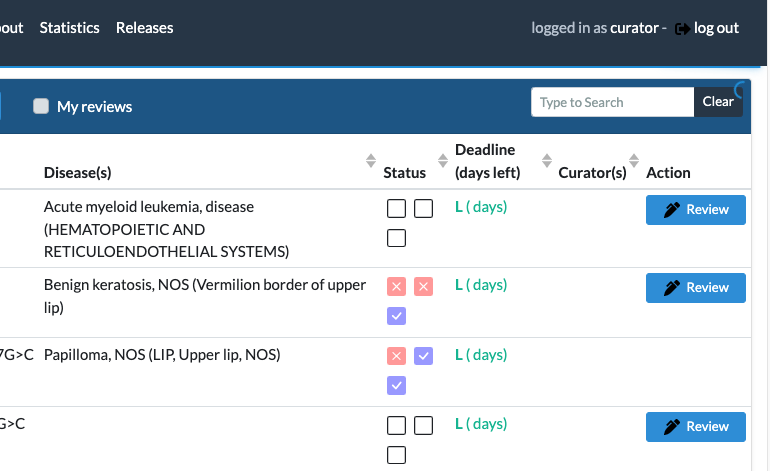Open the Statistics page
Screen dimensions: 770x471
[x=69, y=28]
